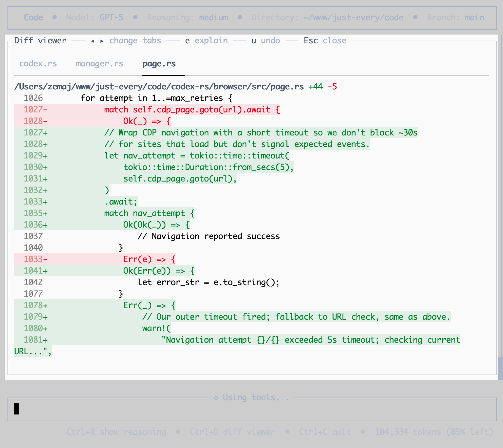Click the Model: GPT-5 header item

pos(95,18)
